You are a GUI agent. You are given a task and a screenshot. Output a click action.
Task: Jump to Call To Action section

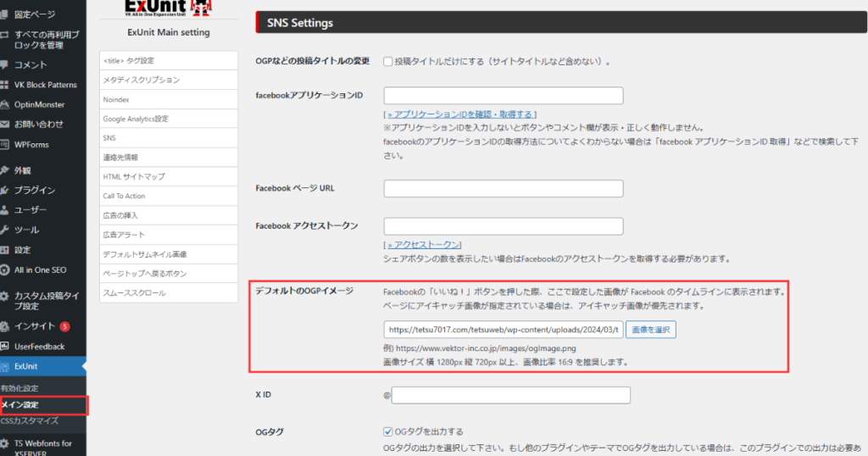169,197
